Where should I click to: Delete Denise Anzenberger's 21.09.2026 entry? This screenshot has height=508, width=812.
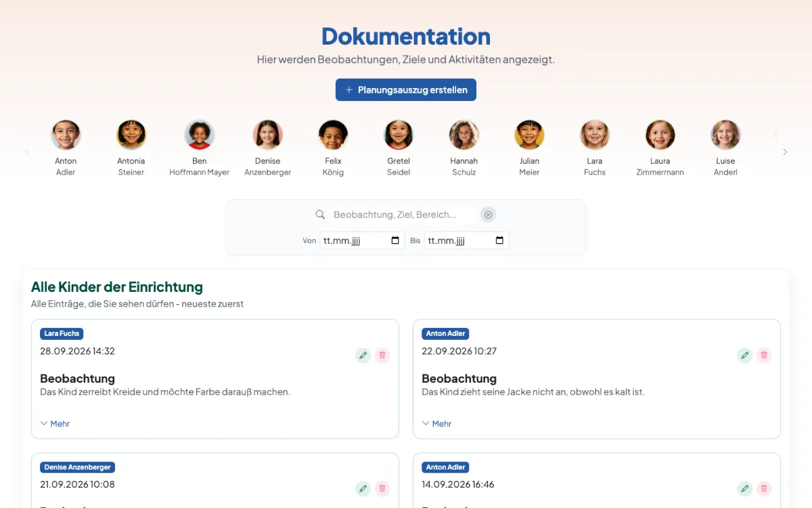pyautogui.click(x=382, y=488)
